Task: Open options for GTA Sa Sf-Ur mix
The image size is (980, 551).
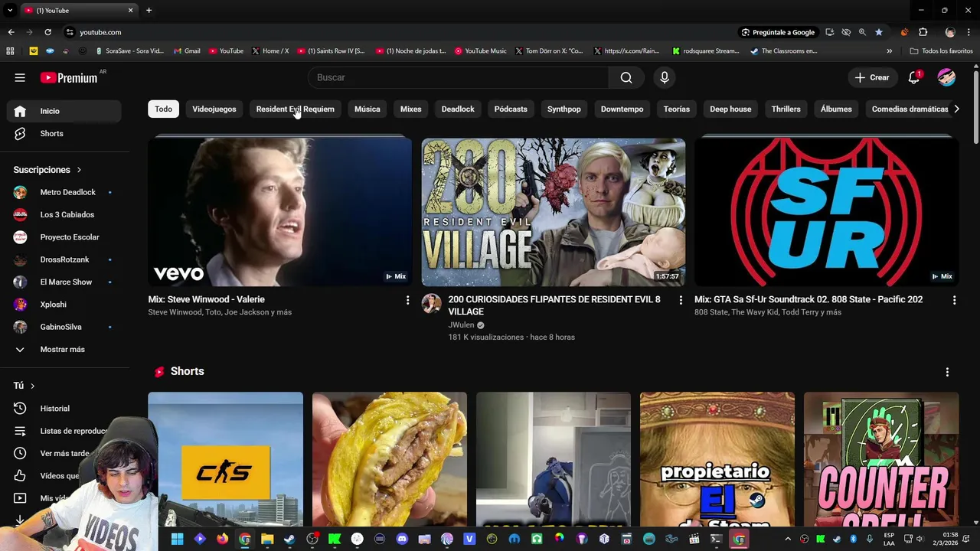Action: click(x=954, y=300)
